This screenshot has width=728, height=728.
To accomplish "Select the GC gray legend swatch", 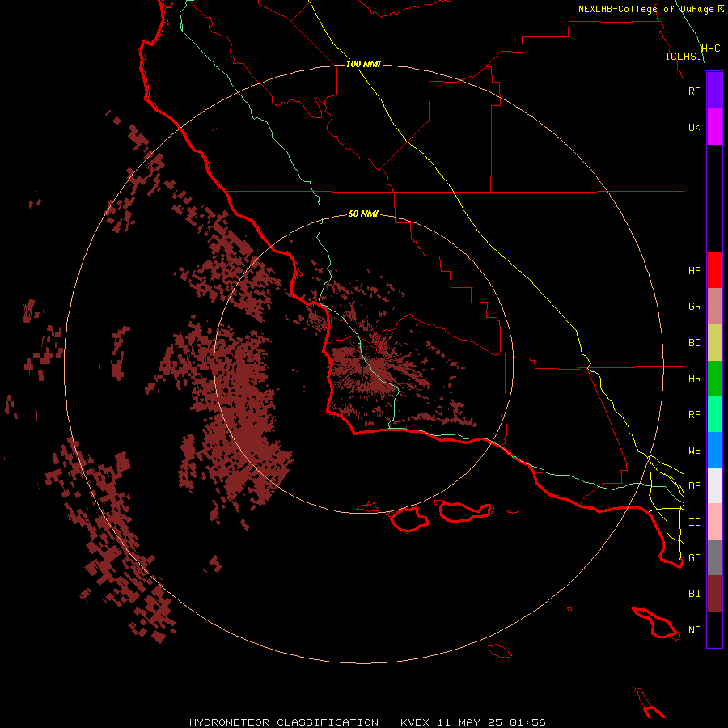I will 714,557.
